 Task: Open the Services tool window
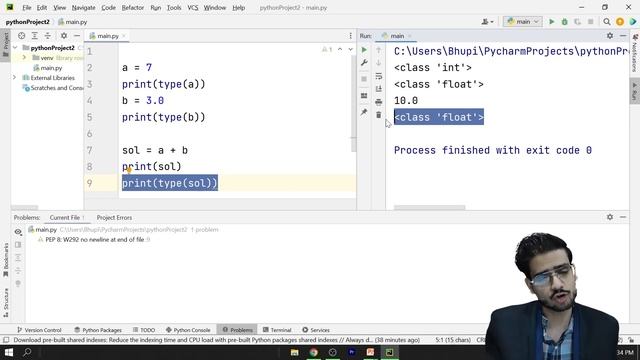click(316, 330)
